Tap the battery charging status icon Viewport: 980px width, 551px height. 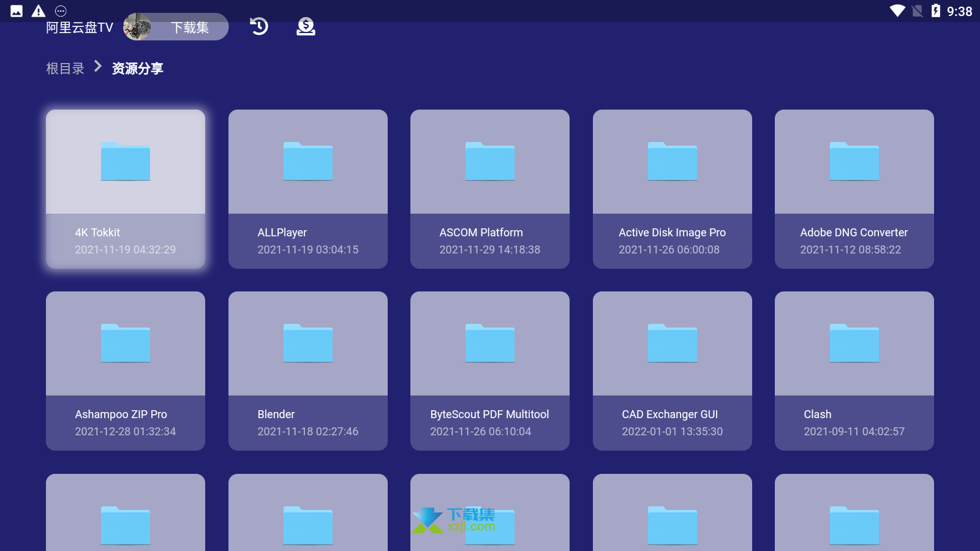click(935, 10)
